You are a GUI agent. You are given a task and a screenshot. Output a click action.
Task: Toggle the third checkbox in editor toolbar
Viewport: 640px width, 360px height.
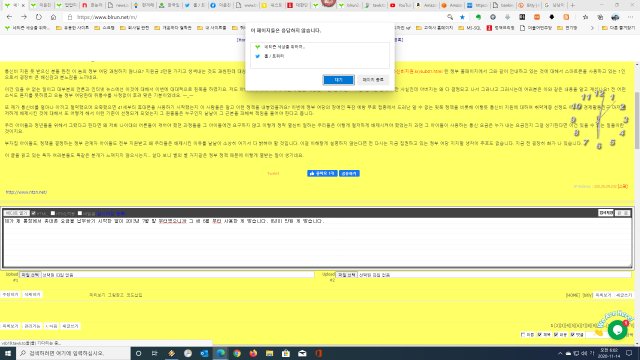coord(80,213)
